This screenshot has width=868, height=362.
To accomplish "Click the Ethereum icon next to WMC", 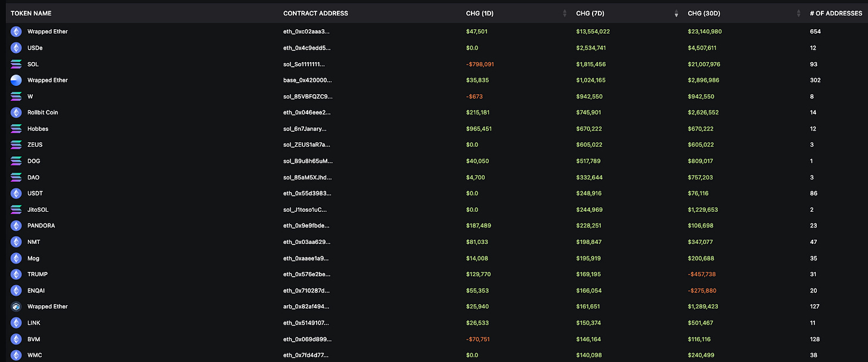I will coord(16,355).
